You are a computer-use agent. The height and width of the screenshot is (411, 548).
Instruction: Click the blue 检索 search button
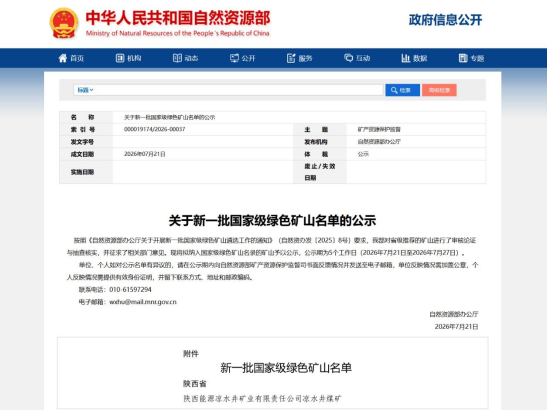tap(403, 90)
